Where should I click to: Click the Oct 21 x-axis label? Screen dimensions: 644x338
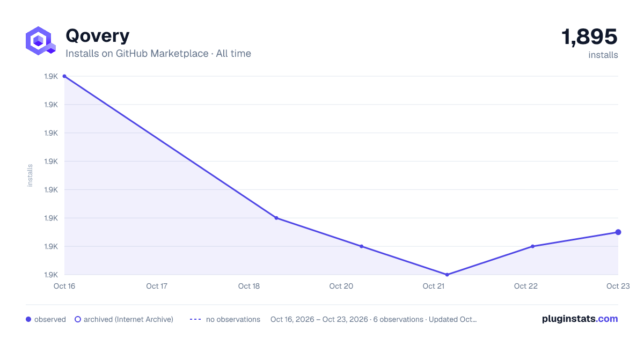click(x=434, y=286)
